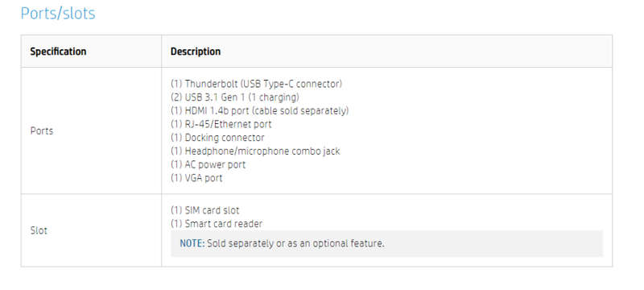The height and width of the screenshot is (290, 644).
Task: Click the Thunderbolt USB Type-C connector line
Action: tap(256, 84)
